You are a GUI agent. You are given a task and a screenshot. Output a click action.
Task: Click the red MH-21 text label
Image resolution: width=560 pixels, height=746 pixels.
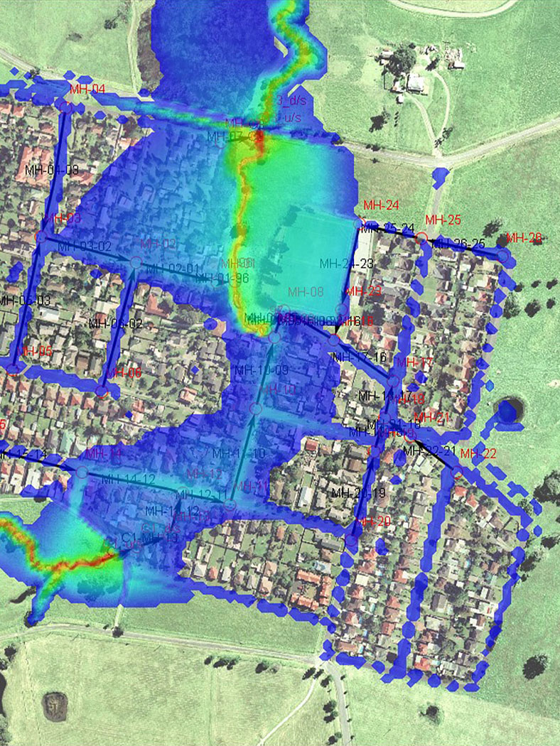pos(432,418)
